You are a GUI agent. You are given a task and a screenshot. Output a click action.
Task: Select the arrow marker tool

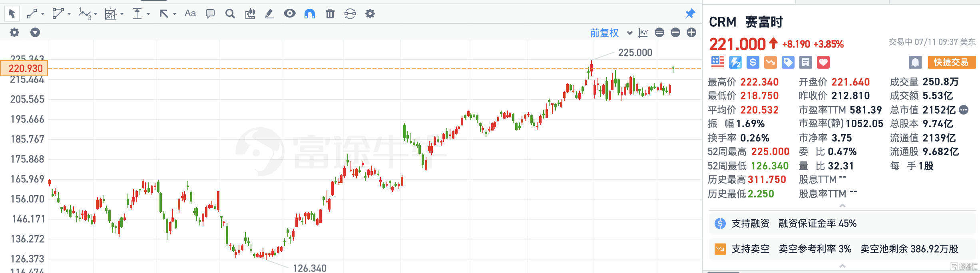point(163,14)
